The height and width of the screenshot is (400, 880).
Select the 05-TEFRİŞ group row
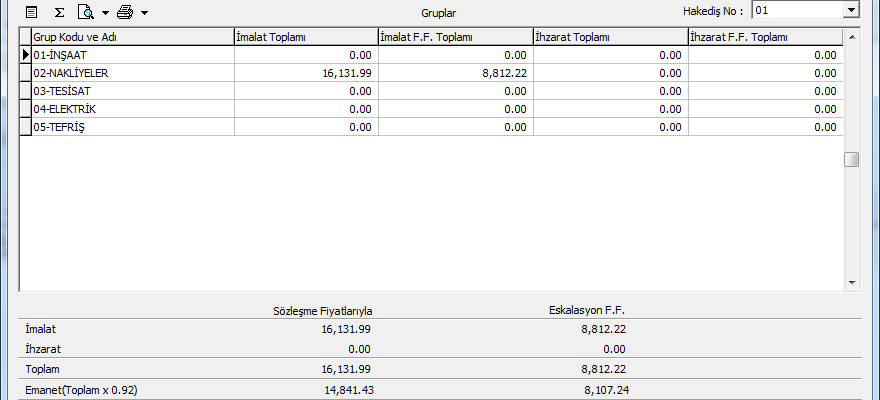tap(132, 126)
